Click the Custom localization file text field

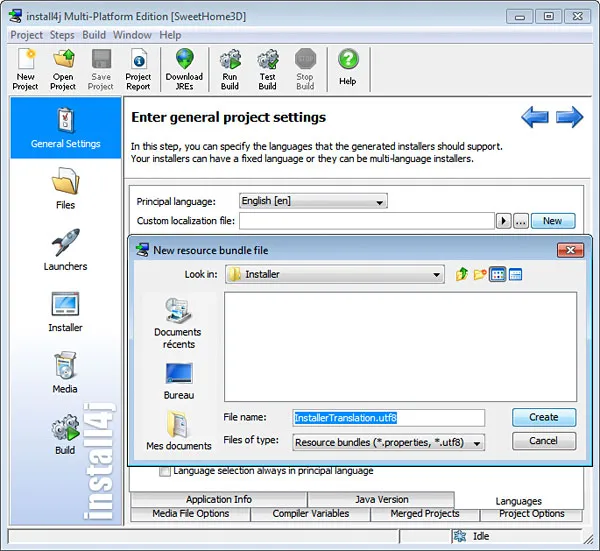367,221
